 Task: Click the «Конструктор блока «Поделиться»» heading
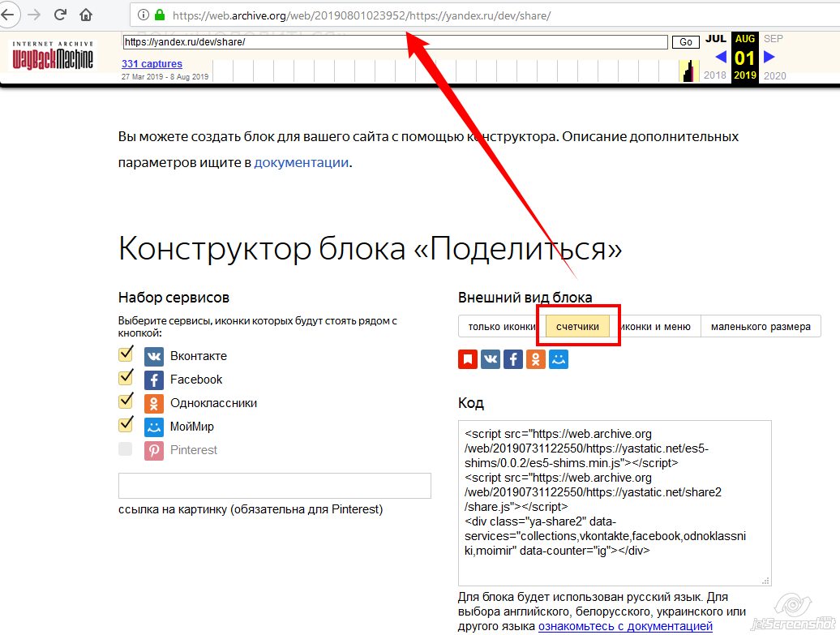pos(371,249)
